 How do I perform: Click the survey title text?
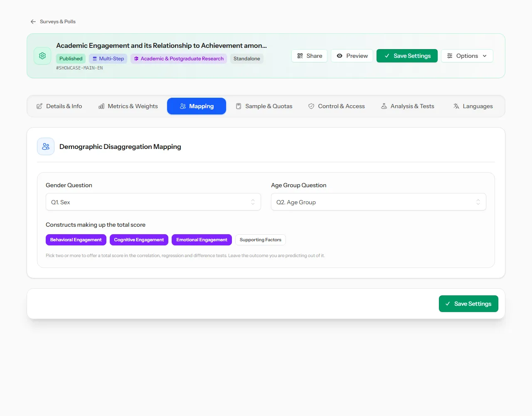pos(161,45)
